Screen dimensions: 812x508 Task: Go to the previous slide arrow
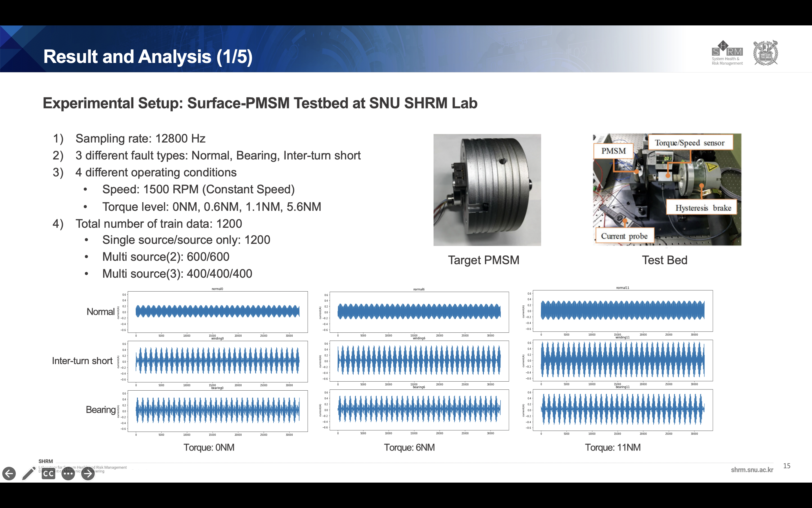tap(9, 474)
